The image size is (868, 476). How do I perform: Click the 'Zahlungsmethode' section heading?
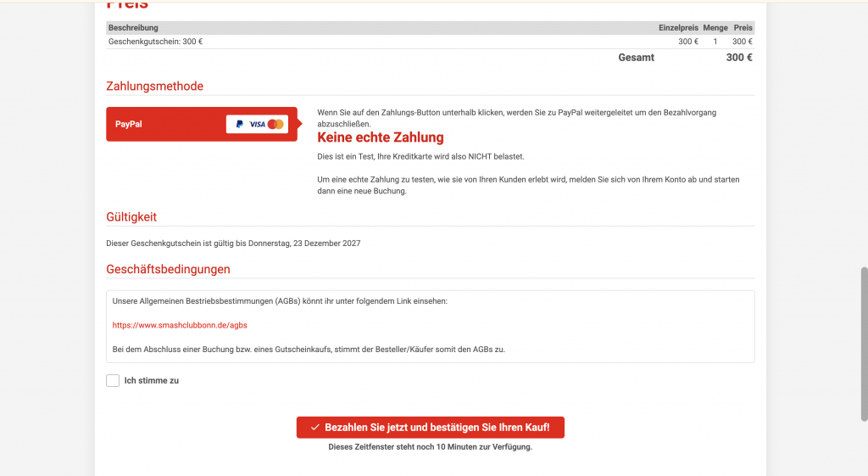[154, 87]
